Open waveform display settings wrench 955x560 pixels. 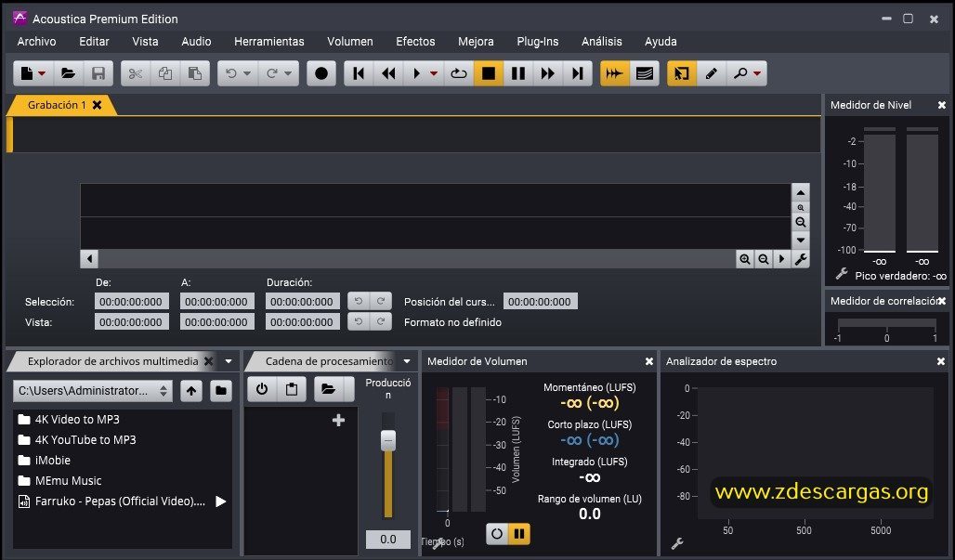(800, 259)
